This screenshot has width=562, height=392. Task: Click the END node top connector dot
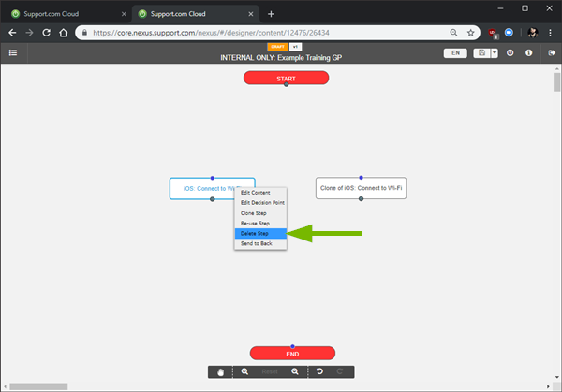[292, 346]
